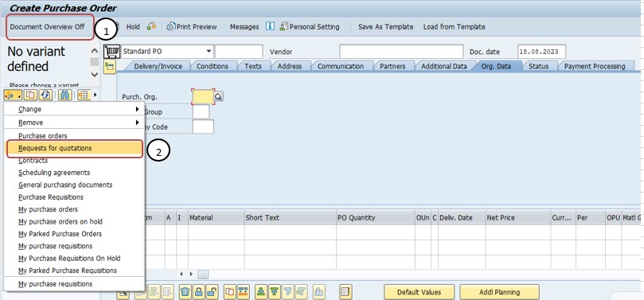
Task: Click the Default Values button
Action: pos(419,292)
